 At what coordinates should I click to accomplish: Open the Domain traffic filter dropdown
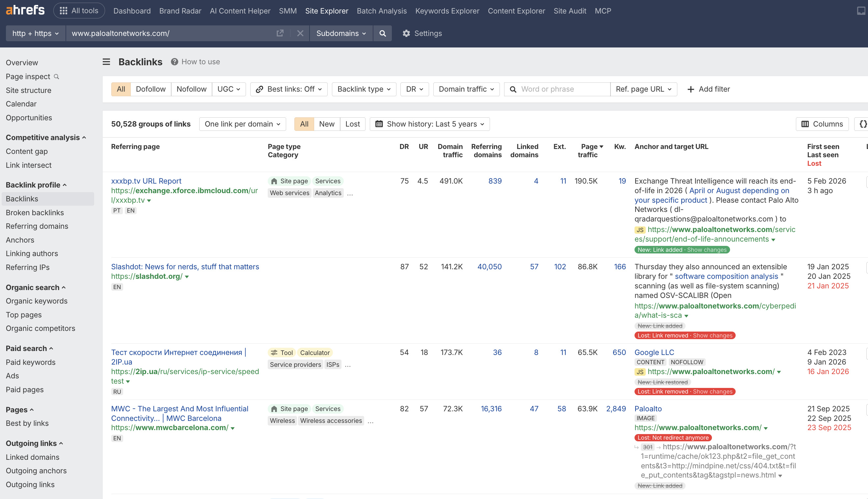click(466, 89)
